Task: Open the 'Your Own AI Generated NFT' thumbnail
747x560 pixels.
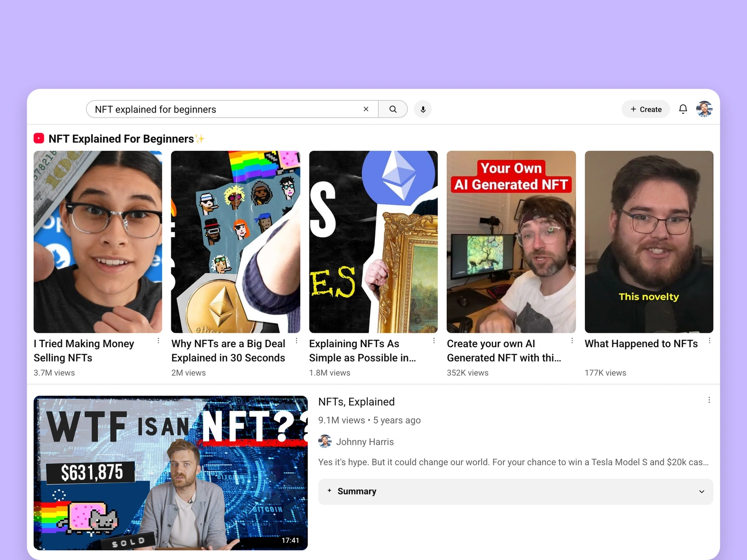Action: click(511, 242)
